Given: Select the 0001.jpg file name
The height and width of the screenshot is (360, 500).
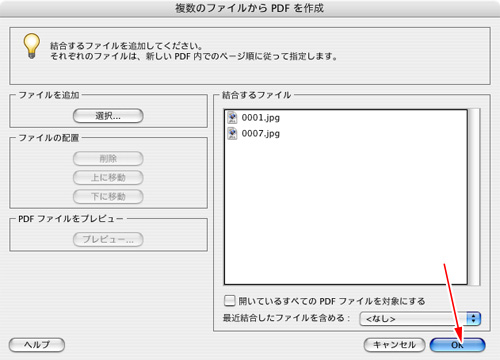Looking at the screenshot, I should click(x=261, y=118).
